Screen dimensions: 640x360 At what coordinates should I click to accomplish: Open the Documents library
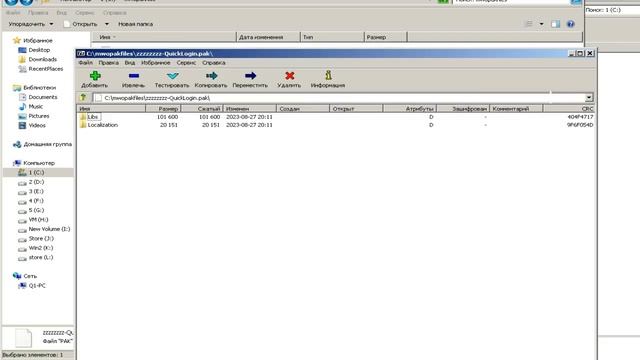click(42, 97)
